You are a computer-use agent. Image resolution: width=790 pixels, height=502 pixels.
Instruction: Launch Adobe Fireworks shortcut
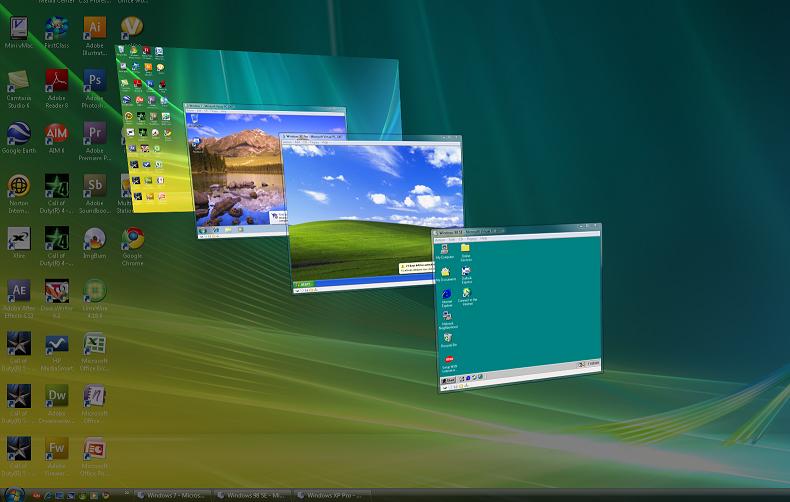(x=56, y=457)
